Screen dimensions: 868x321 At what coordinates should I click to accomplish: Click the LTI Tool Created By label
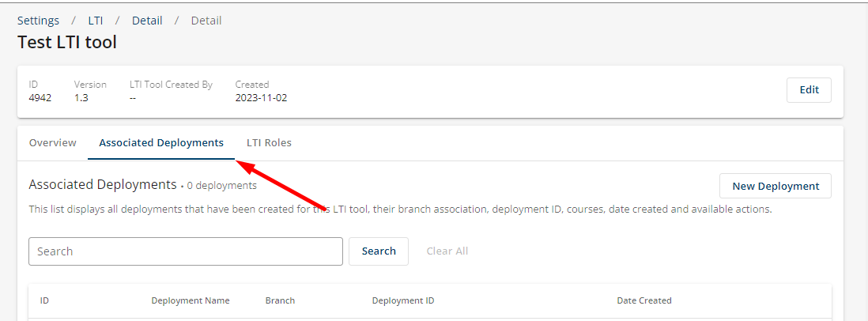[171, 85]
